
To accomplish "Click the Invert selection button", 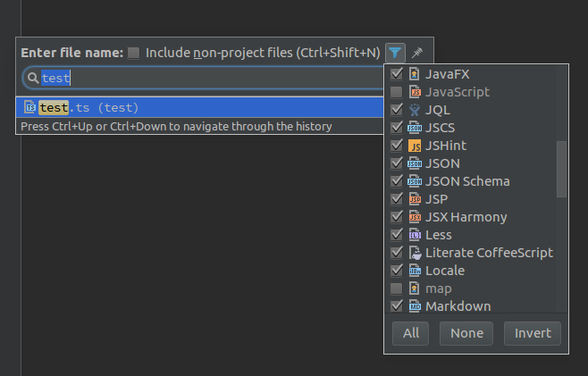I will click(533, 333).
